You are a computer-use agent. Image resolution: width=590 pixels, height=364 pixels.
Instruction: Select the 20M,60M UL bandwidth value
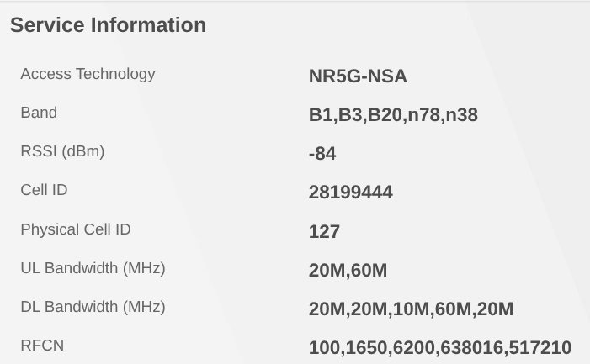click(348, 271)
